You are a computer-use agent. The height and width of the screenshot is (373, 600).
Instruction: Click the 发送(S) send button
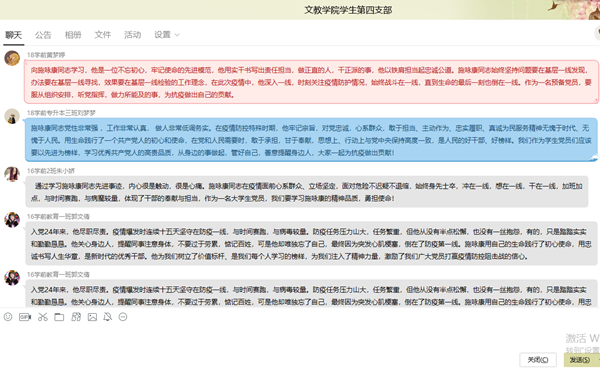click(x=580, y=360)
